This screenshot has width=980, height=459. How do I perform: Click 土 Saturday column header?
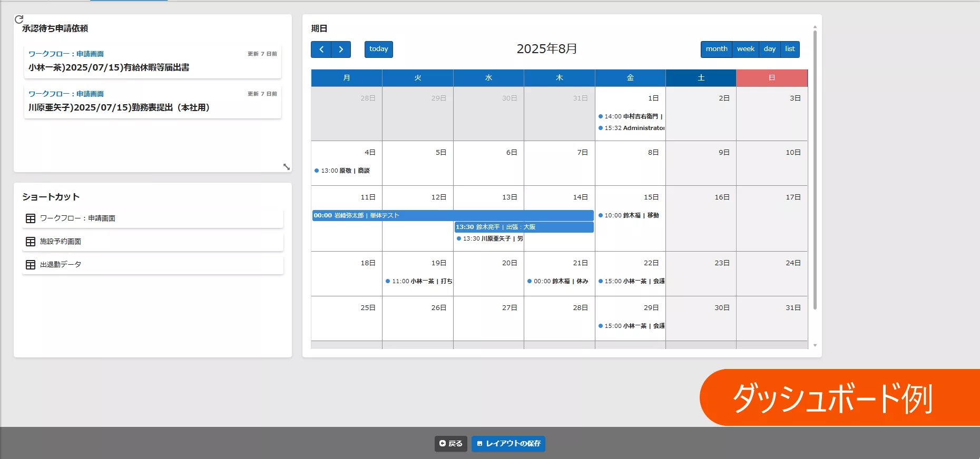click(x=701, y=78)
